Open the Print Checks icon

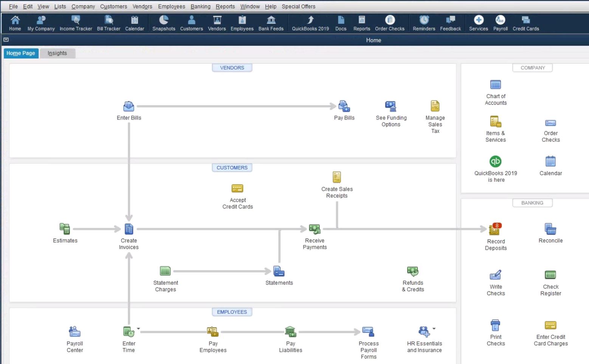[496, 325]
